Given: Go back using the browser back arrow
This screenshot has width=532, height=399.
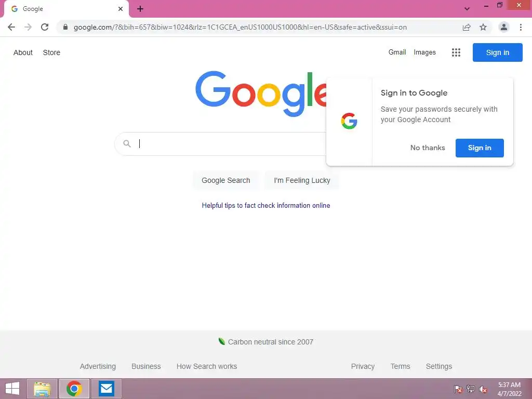Looking at the screenshot, I should (11, 27).
